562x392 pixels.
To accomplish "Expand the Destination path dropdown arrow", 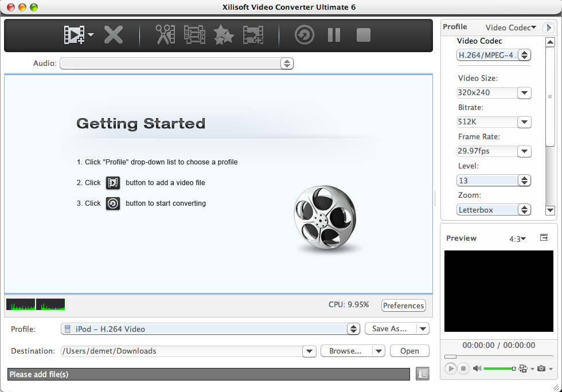I will coord(309,351).
